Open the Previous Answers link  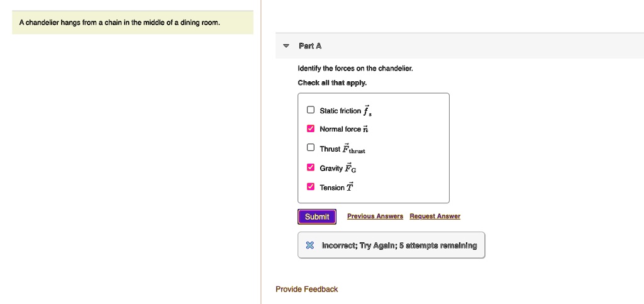pyautogui.click(x=375, y=216)
